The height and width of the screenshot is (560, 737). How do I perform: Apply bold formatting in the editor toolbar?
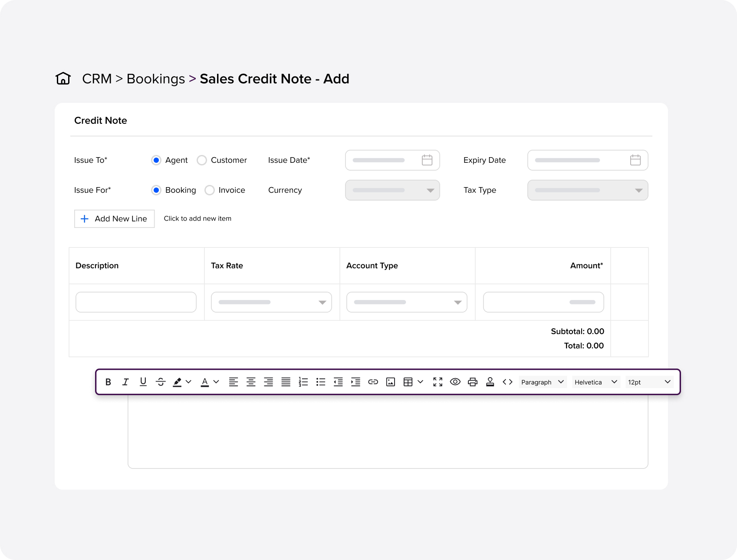click(108, 382)
